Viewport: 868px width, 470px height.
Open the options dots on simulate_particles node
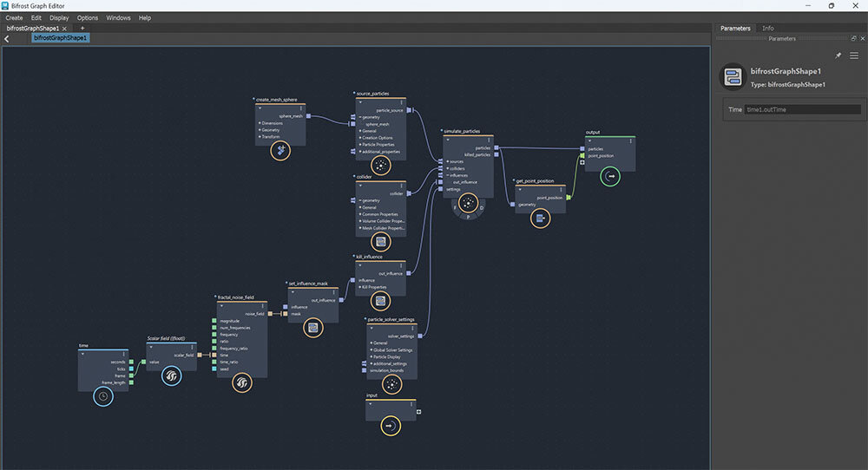tap(488, 140)
